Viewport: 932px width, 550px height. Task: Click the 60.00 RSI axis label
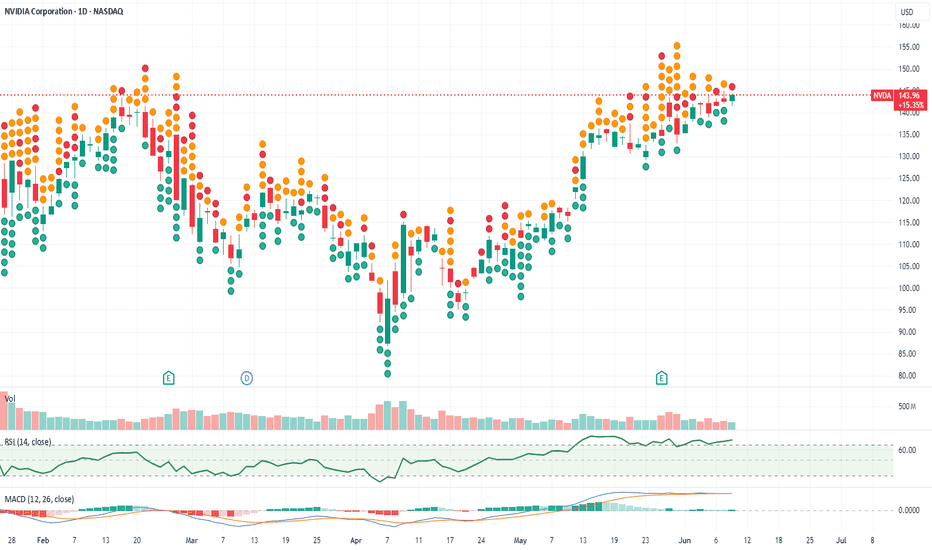907,450
